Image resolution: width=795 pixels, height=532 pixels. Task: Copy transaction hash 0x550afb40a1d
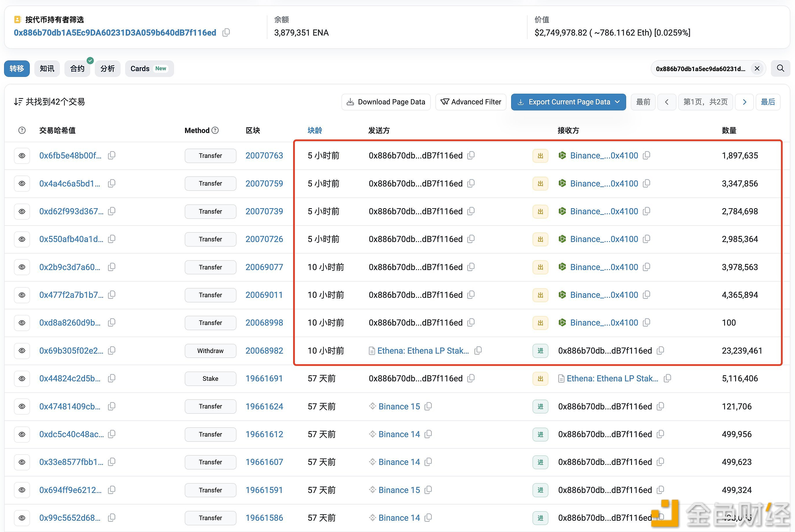[x=112, y=239]
